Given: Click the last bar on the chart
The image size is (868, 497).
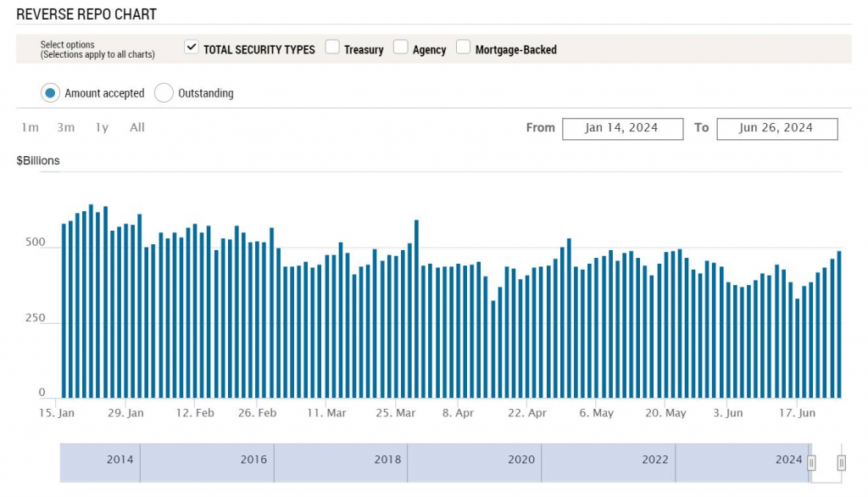Looking at the screenshot, I should [839, 324].
